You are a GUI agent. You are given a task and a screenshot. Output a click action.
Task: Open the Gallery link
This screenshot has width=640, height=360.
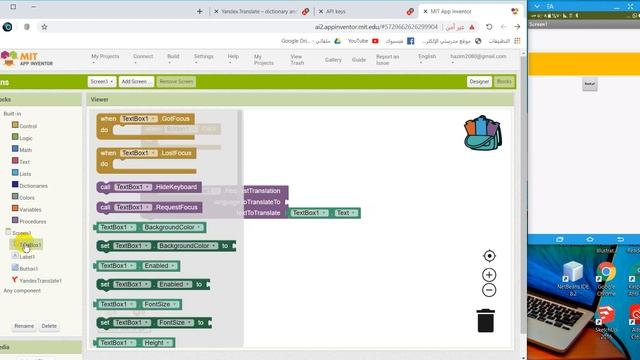[x=333, y=60]
